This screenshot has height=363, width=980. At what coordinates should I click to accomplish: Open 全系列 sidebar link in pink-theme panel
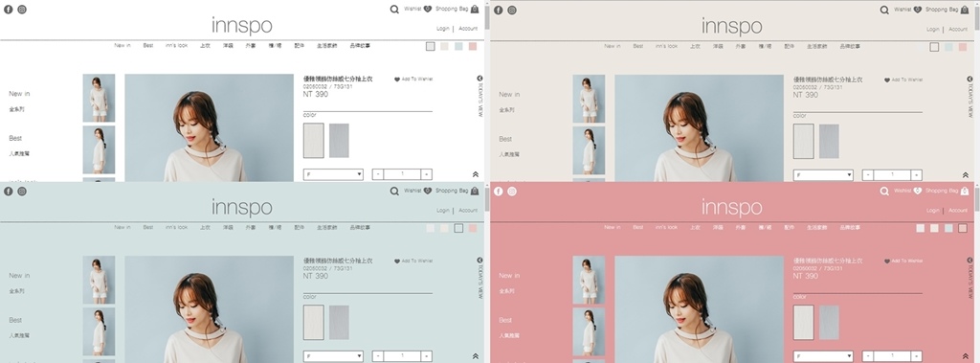[x=507, y=291]
